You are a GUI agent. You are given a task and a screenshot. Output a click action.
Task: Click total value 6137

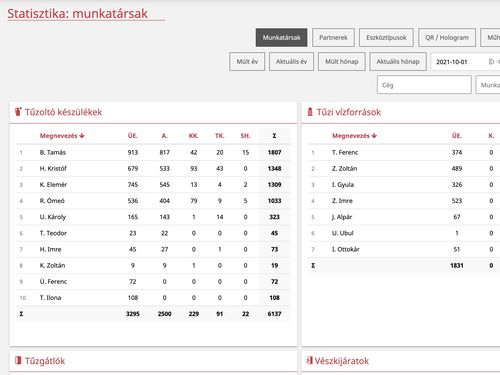[274, 314]
